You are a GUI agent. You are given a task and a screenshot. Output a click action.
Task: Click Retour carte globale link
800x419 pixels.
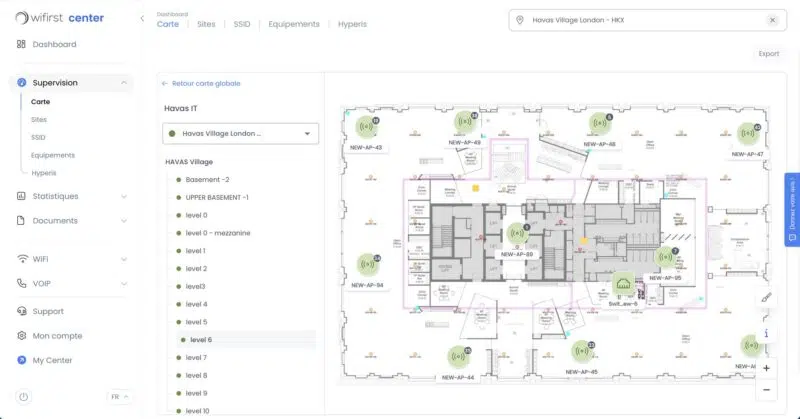coord(201,83)
